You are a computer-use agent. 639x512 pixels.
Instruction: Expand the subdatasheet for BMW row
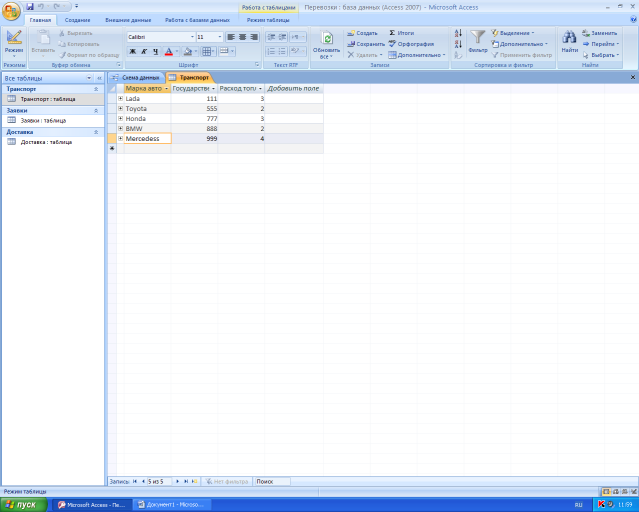(x=120, y=128)
